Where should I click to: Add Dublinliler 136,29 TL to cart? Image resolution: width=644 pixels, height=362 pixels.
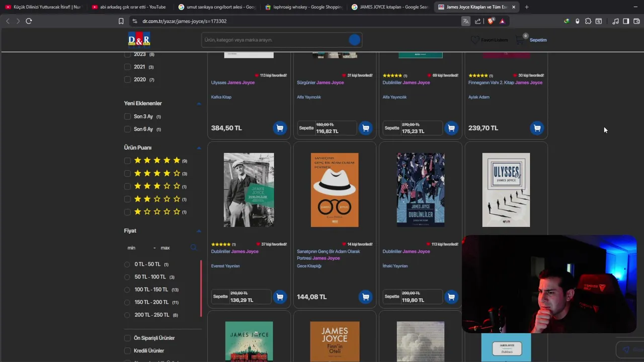coord(280,297)
